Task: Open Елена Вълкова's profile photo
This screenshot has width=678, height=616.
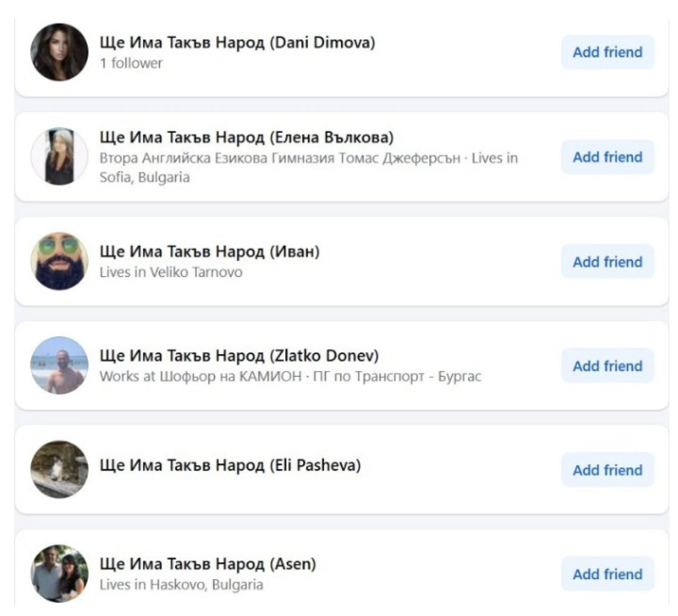Action: click(x=59, y=156)
